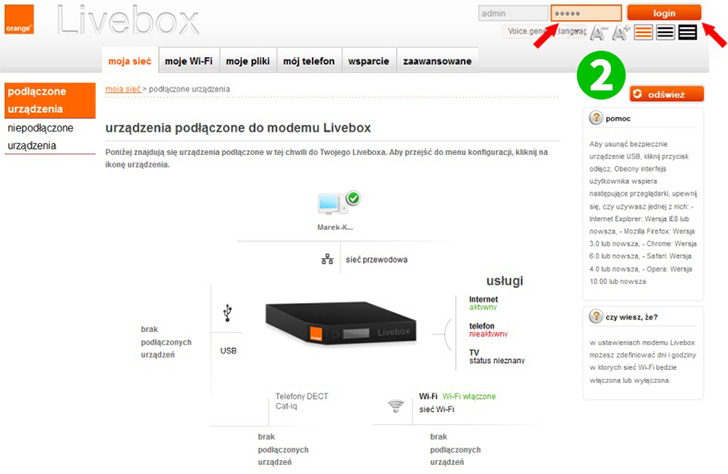Click the 'sieć Wi-Fi' label
Viewport: 728px width, 474px height.
(x=436, y=409)
